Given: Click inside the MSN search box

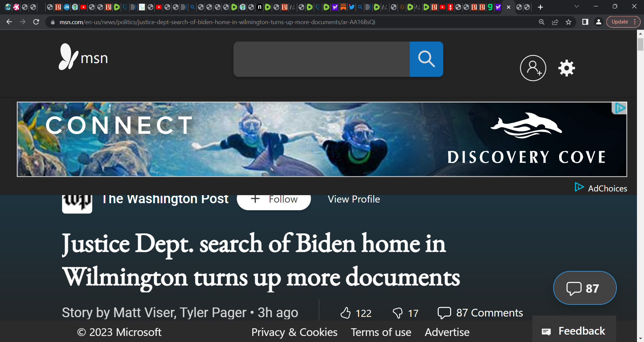Looking at the screenshot, I should [x=321, y=59].
